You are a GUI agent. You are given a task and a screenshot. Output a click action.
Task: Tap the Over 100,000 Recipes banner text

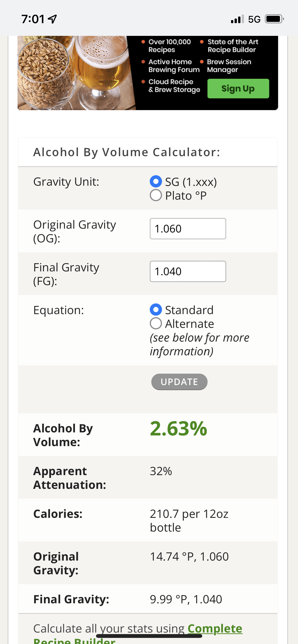point(170,46)
